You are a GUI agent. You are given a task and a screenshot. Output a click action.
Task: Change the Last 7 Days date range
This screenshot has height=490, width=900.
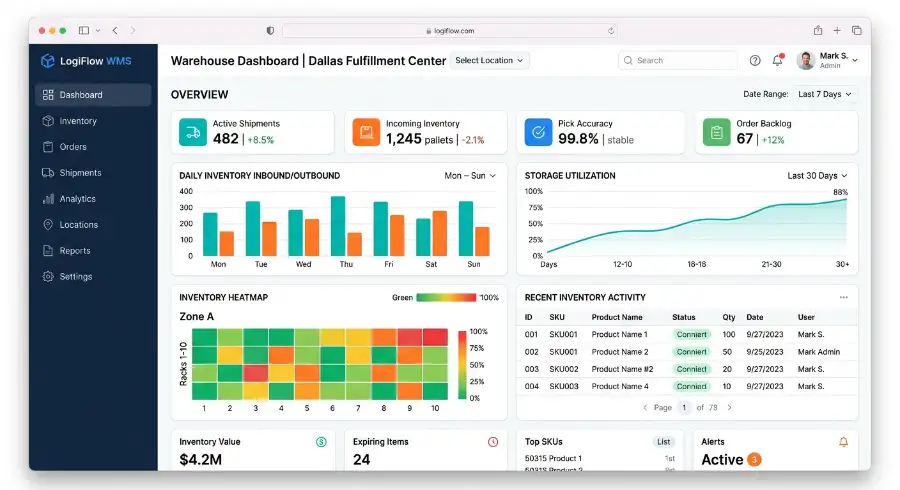coord(825,94)
